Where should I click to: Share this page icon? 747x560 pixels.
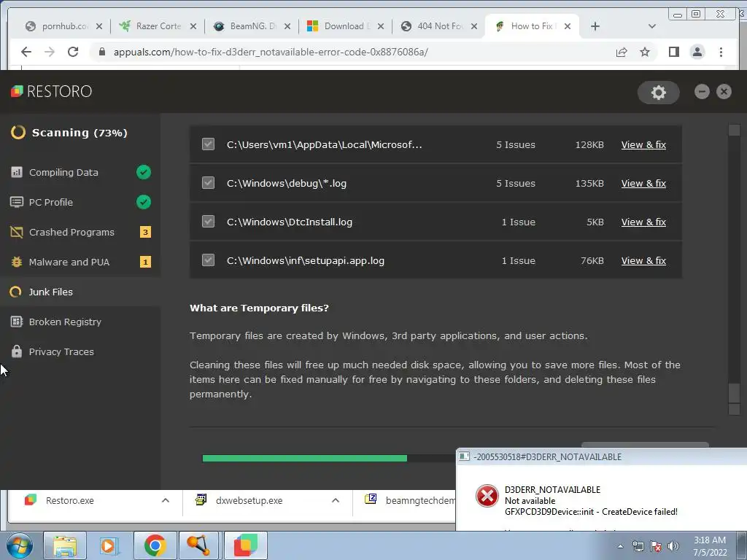coord(622,52)
